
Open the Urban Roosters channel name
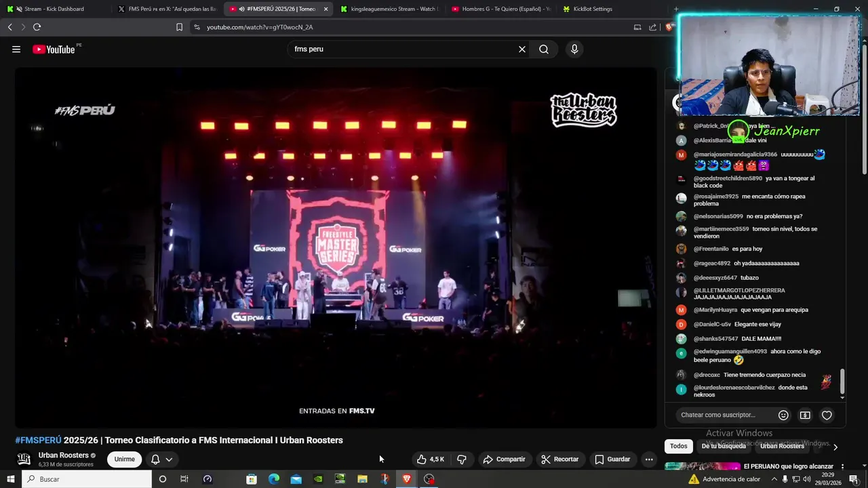[64, 455]
